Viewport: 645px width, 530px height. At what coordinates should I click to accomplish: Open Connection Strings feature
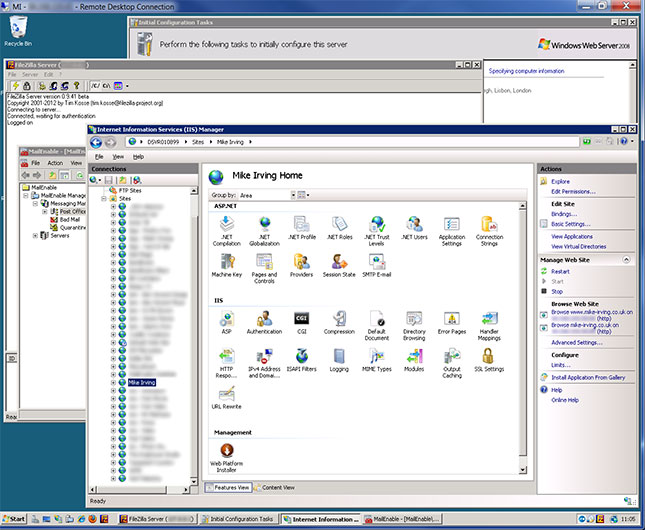coord(489,231)
